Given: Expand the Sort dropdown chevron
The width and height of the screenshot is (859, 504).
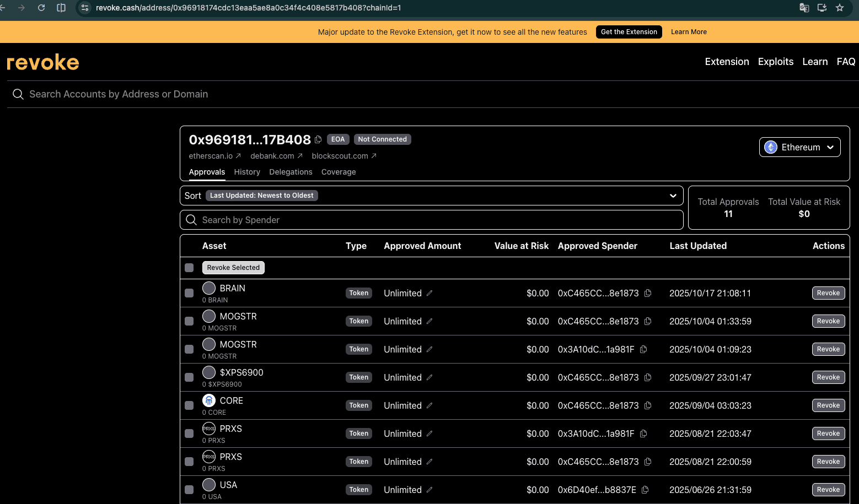Looking at the screenshot, I should tap(673, 196).
